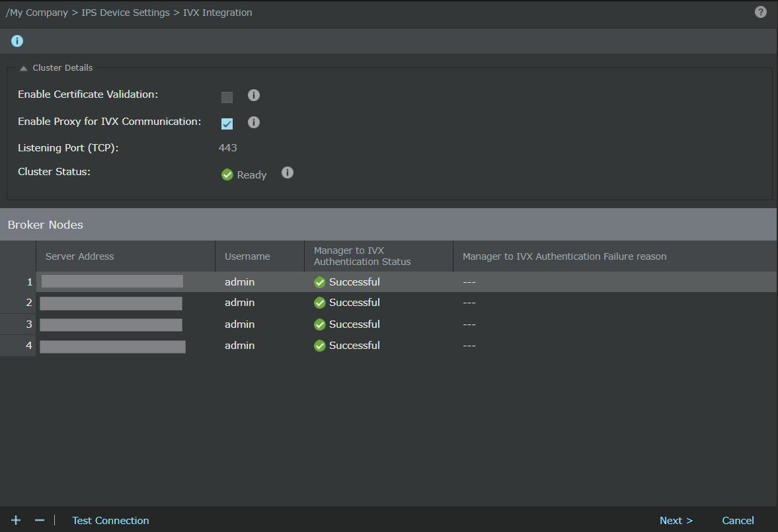Image resolution: width=778 pixels, height=532 pixels.
Task: Select server address field in row 1
Action: 112,282
